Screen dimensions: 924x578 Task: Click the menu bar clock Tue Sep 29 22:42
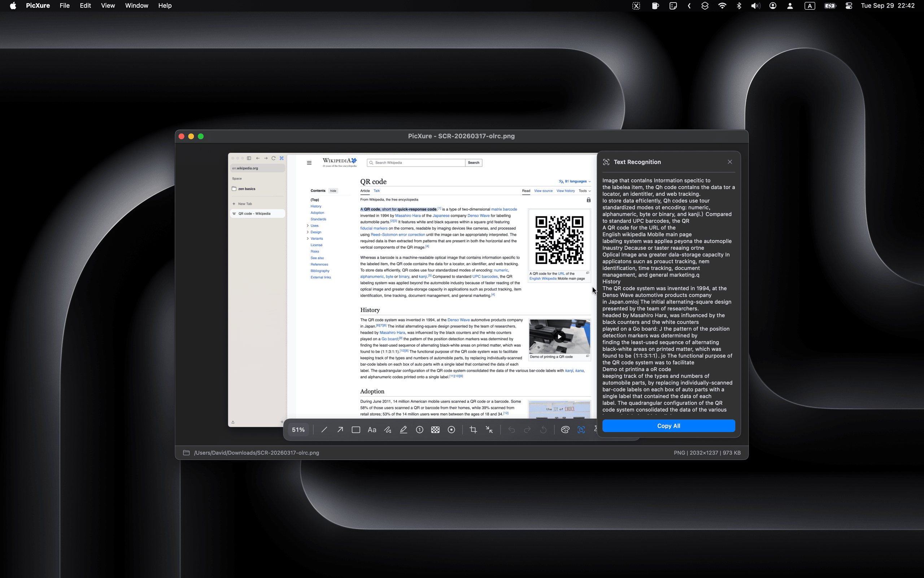point(888,6)
